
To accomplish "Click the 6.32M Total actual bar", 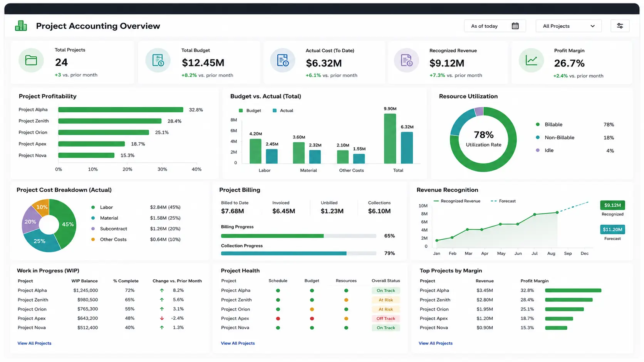I will (x=407, y=148).
